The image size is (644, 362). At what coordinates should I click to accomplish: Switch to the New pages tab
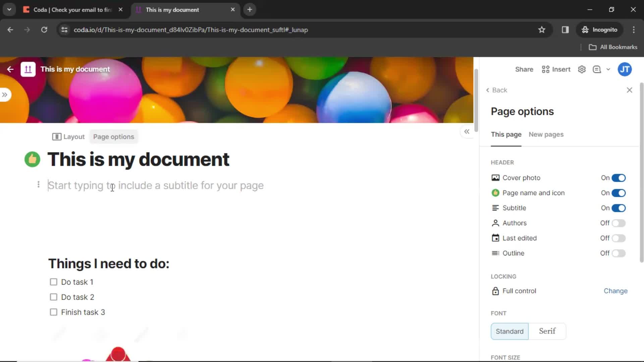(546, 134)
